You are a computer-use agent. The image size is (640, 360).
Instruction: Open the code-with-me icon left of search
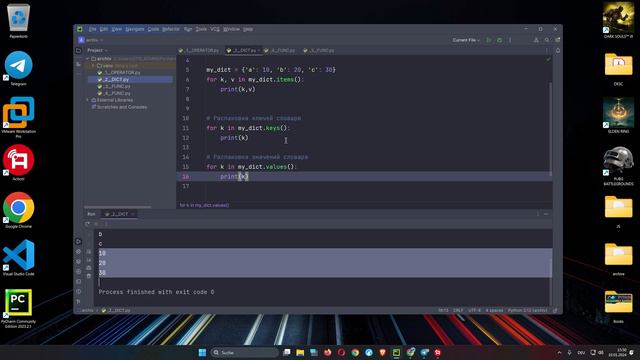pyautogui.click(x=536, y=40)
